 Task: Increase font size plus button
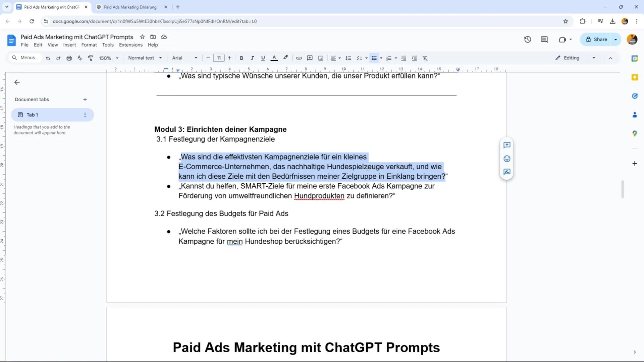click(x=229, y=58)
